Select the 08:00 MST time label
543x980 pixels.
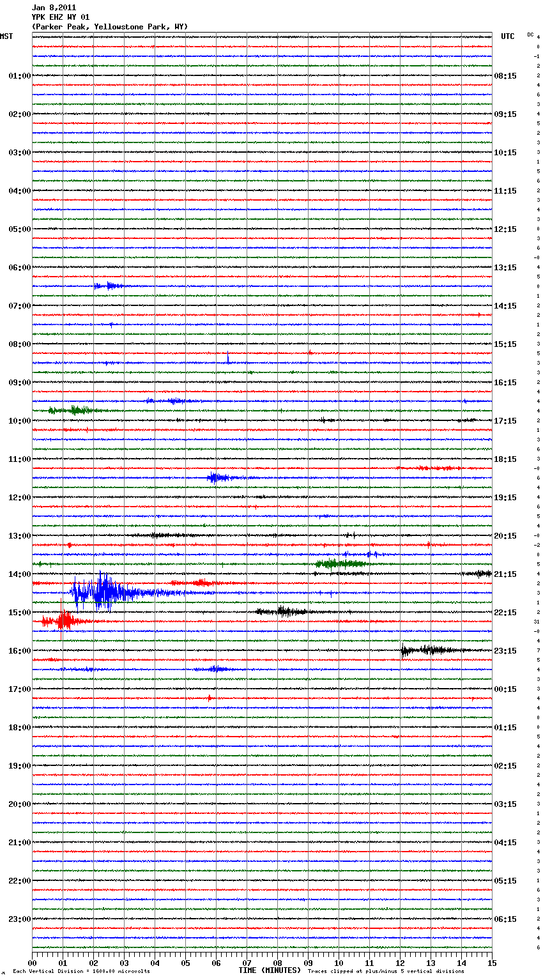(20, 344)
